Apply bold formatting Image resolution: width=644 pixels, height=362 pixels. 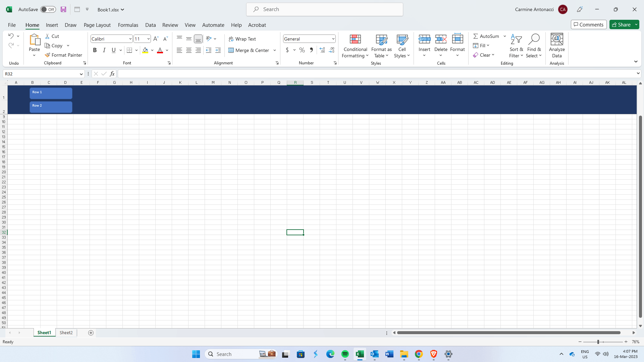point(95,50)
